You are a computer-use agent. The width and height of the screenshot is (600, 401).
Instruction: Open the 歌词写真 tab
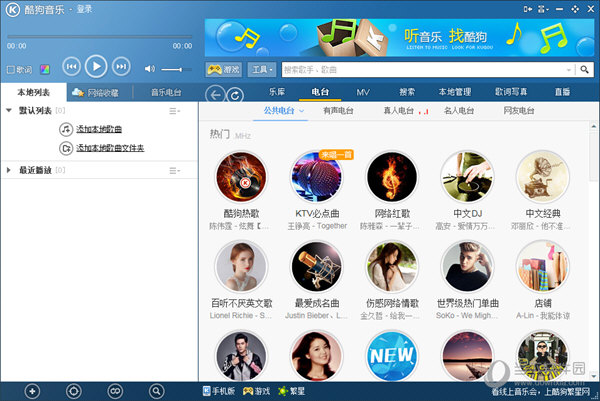click(x=511, y=92)
